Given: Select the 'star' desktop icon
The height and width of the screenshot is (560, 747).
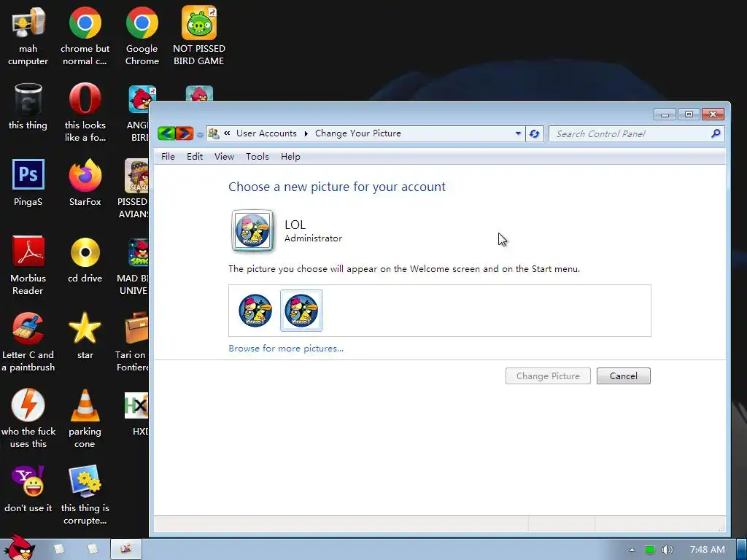Looking at the screenshot, I should (x=85, y=336).
